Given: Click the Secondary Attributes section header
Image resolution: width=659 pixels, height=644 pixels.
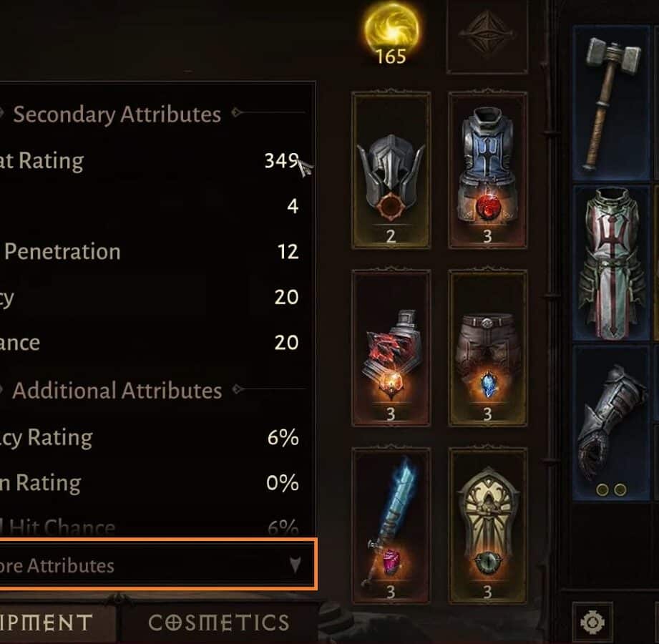Looking at the screenshot, I should pyautogui.click(x=117, y=114).
